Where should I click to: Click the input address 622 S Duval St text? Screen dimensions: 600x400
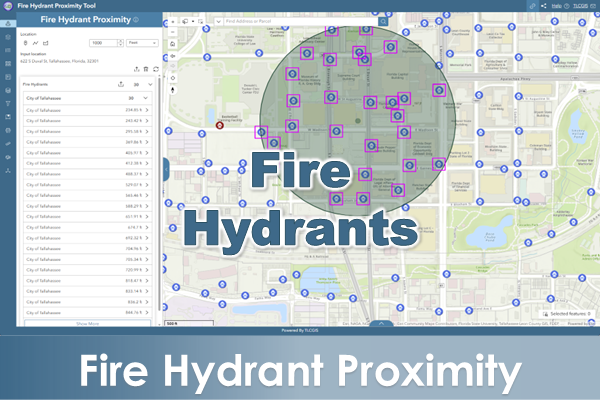(x=59, y=61)
